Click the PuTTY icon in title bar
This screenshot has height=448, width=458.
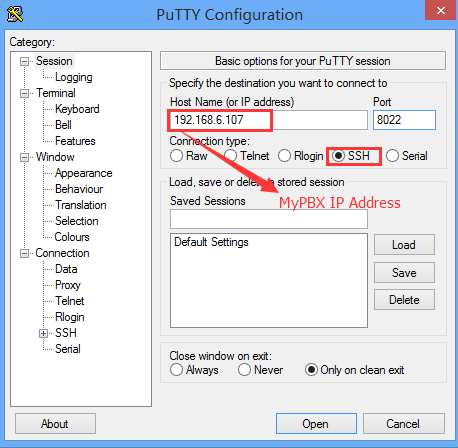point(15,14)
